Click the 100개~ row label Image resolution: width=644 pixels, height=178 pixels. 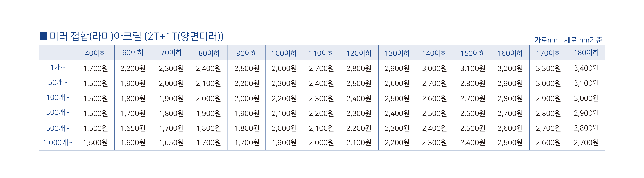[x=58, y=98]
